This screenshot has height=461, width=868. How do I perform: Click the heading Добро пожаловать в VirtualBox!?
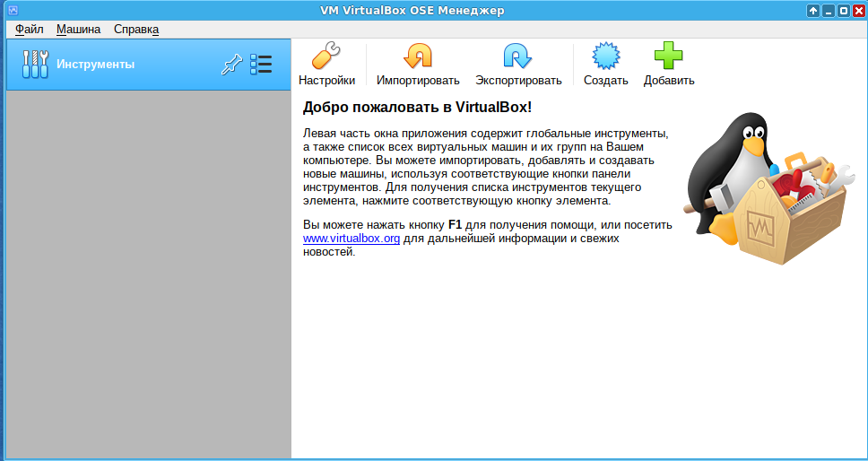point(417,108)
